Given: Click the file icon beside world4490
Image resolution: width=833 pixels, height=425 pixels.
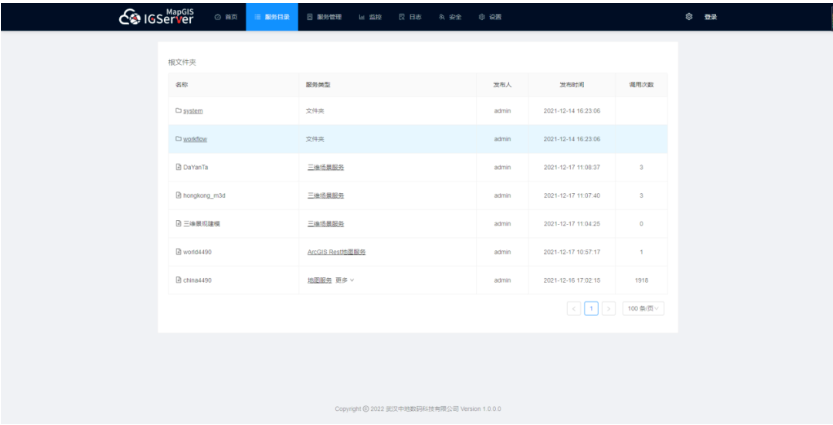Looking at the screenshot, I should click(178, 251).
